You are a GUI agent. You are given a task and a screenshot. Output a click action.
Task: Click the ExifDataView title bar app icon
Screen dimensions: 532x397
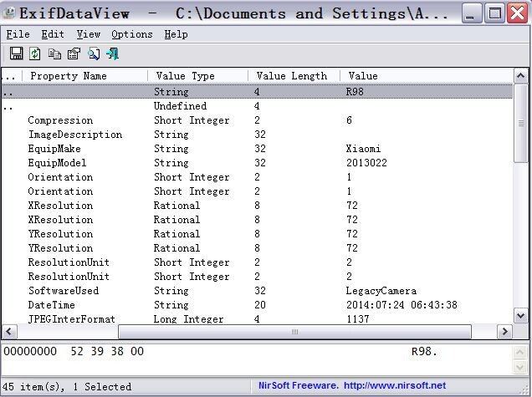coord(9,13)
